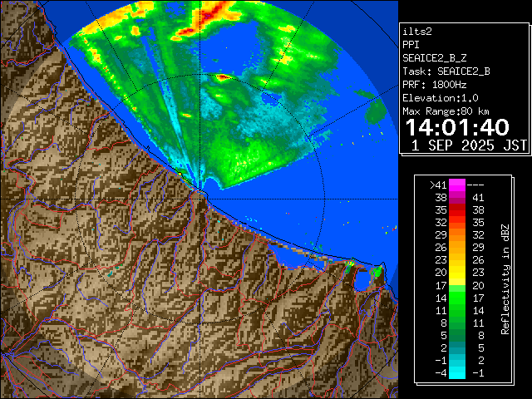Click the small green echoes near eastern peninsula

(x=377, y=271)
